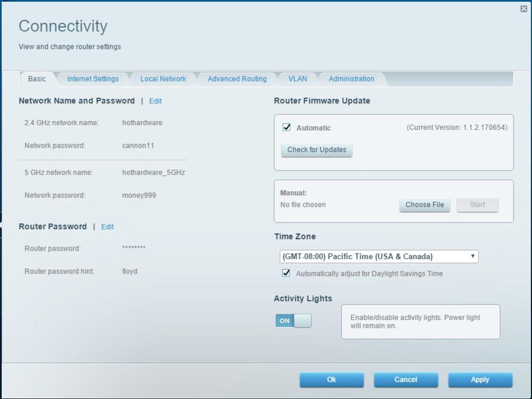Click the Activity Lights description text
This screenshot has width=532, height=399.
coord(415,322)
